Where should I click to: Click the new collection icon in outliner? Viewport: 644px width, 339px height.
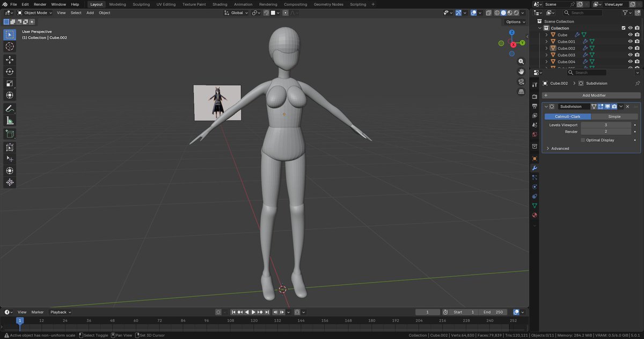point(636,12)
